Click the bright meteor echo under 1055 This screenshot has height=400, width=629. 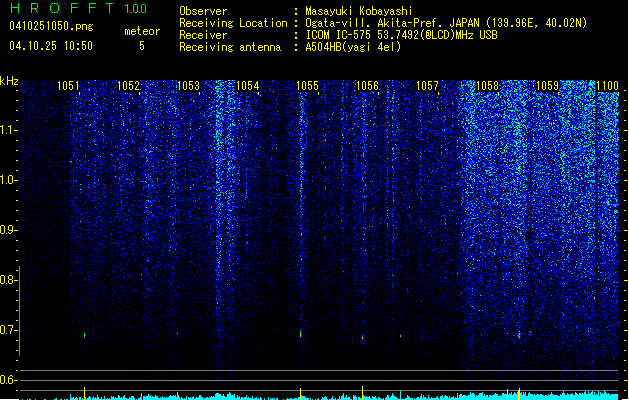[300, 333]
